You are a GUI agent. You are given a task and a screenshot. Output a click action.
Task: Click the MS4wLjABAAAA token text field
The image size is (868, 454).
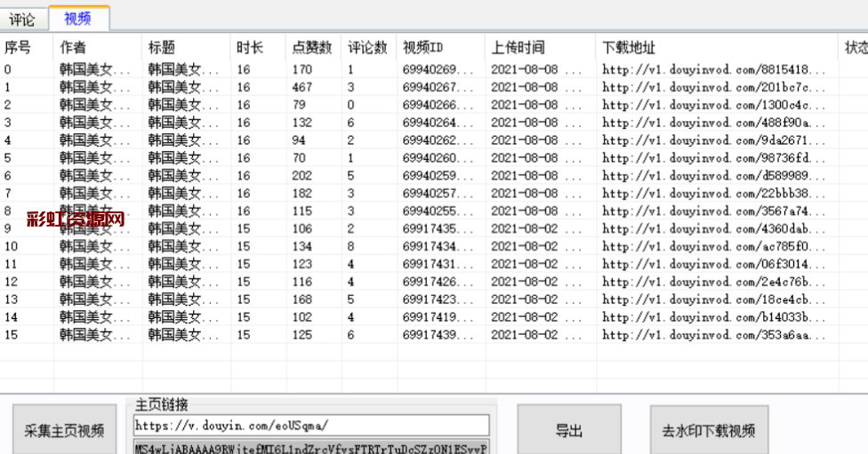pos(311,448)
